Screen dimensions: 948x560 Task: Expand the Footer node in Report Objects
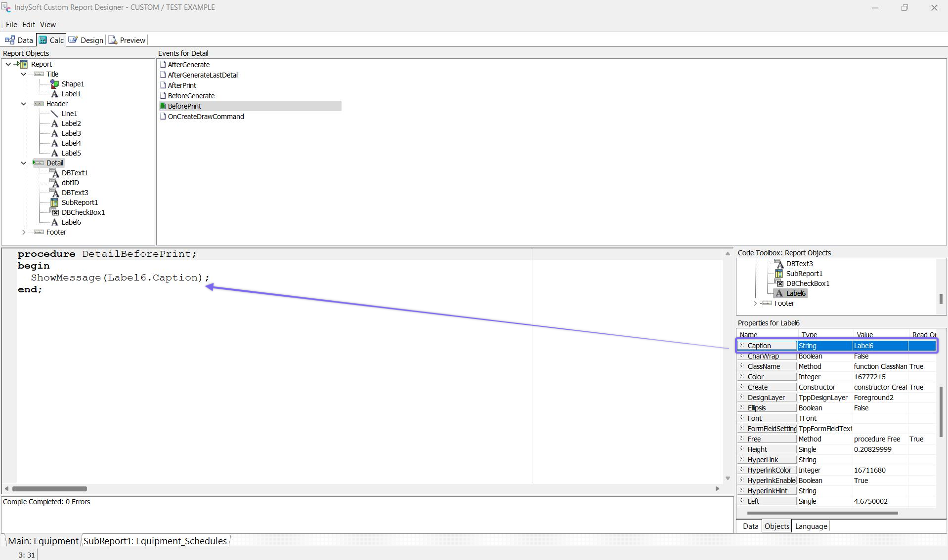(24, 232)
